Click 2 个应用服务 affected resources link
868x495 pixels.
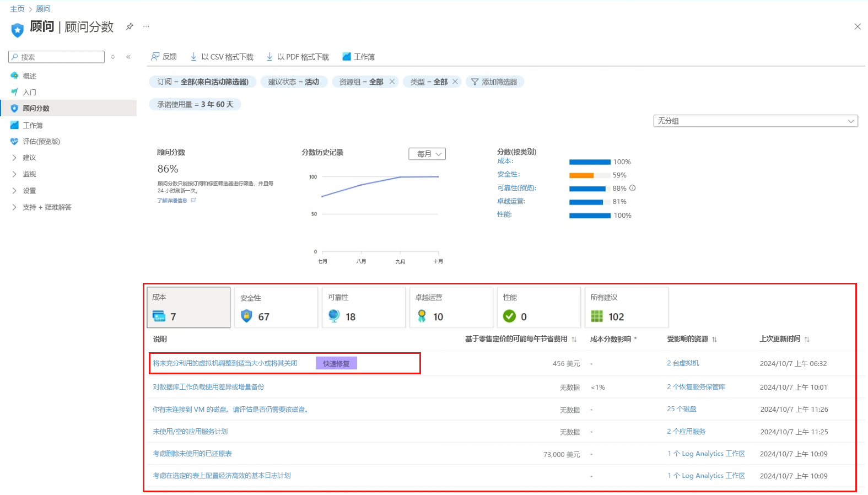click(x=686, y=432)
